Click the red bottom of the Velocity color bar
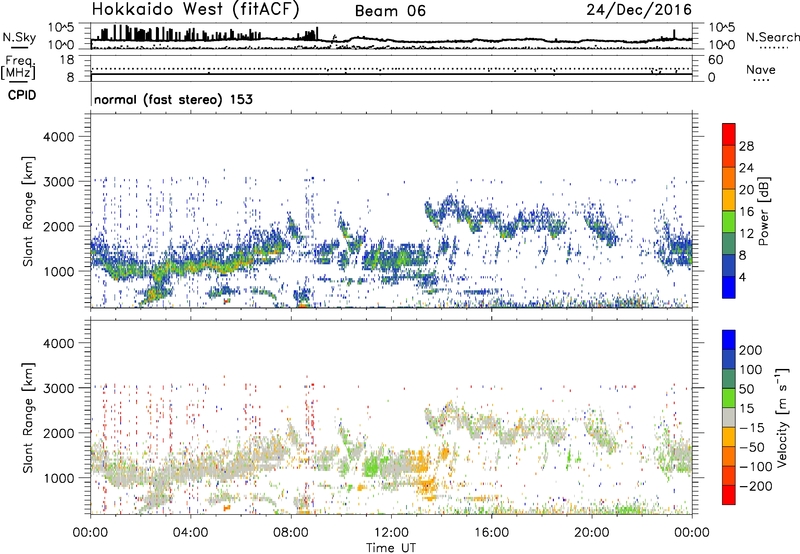 729,495
